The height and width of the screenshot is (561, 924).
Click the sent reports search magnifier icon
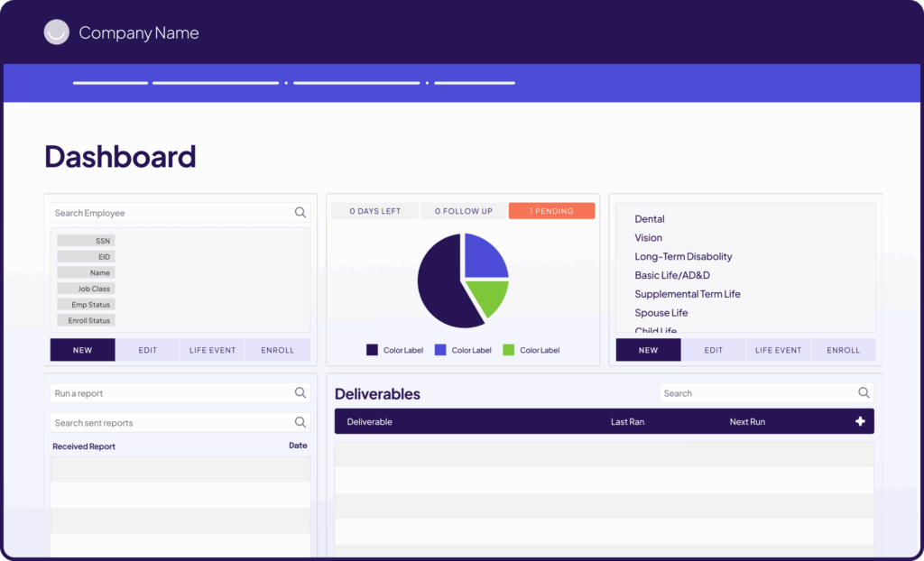(x=300, y=422)
